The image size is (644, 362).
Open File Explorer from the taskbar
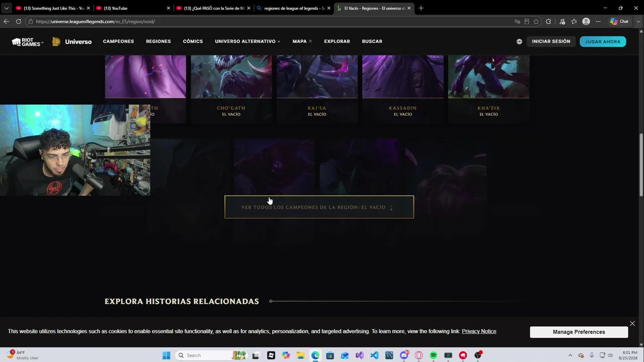(x=300, y=355)
